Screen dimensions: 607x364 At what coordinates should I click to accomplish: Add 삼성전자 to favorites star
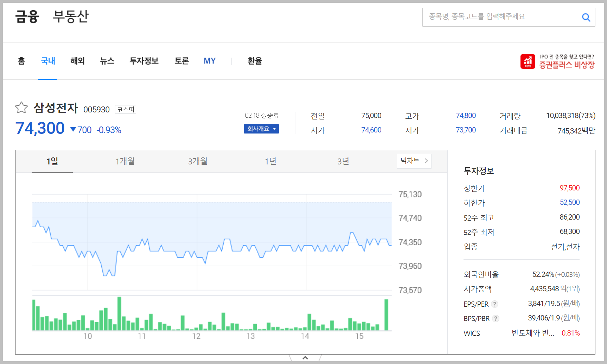21,108
